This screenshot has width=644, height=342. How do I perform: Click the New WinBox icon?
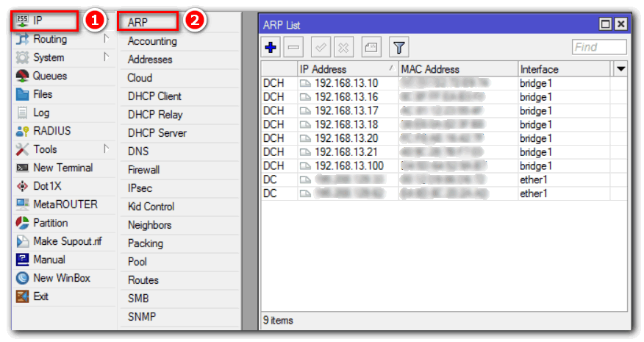pyautogui.click(x=22, y=278)
